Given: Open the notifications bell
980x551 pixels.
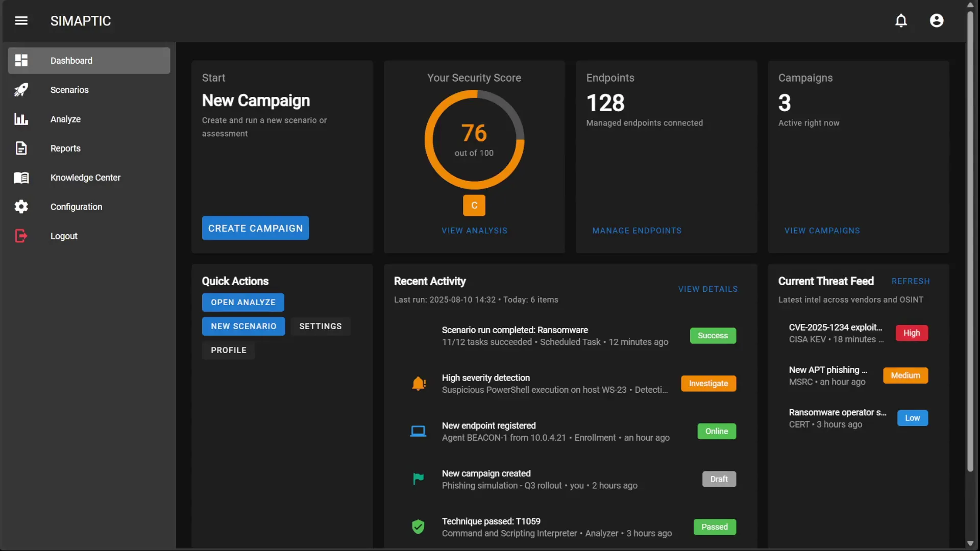Looking at the screenshot, I should click(901, 21).
